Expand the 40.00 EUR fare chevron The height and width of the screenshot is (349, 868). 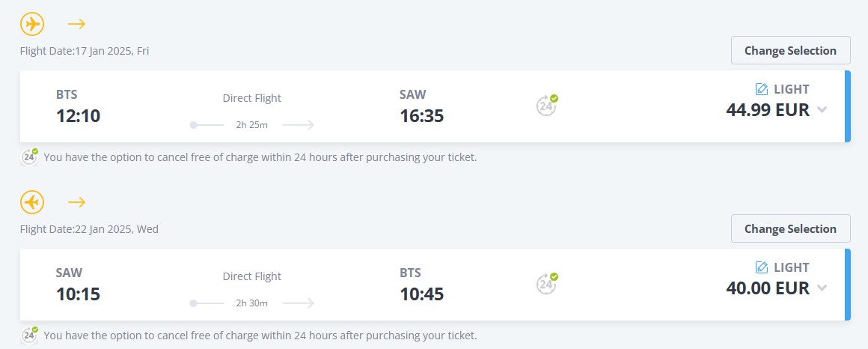tap(822, 288)
